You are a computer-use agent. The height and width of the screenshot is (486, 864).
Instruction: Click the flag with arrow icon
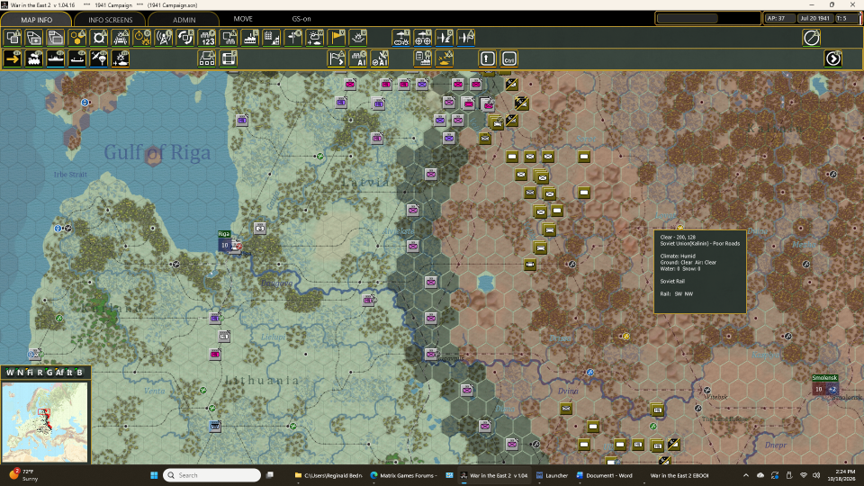coord(337,58)
